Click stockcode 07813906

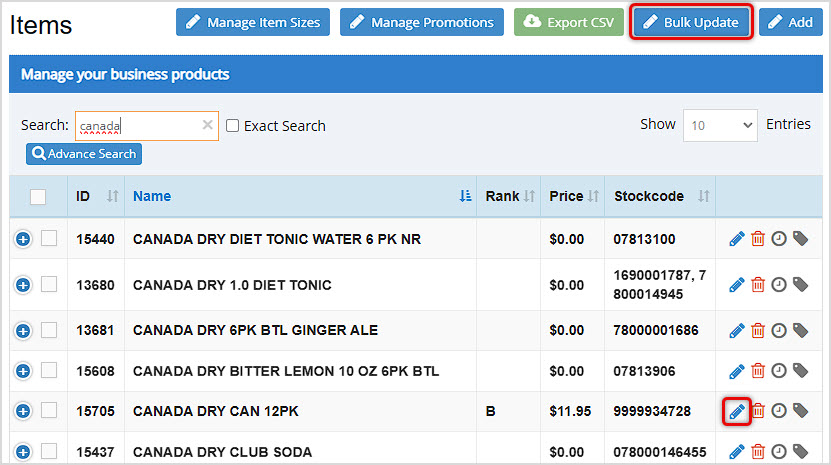[x=644, y=371]
